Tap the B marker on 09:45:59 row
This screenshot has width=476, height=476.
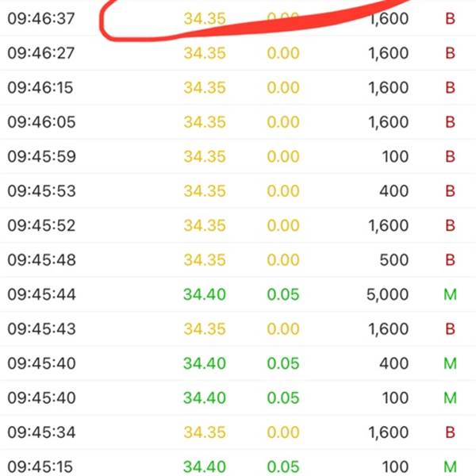click(450, 156)
